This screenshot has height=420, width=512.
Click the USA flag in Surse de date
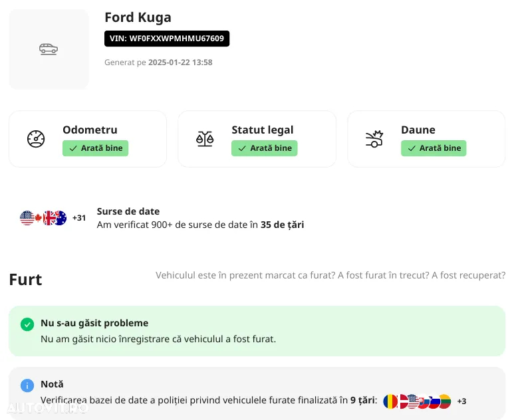[27, 218]
